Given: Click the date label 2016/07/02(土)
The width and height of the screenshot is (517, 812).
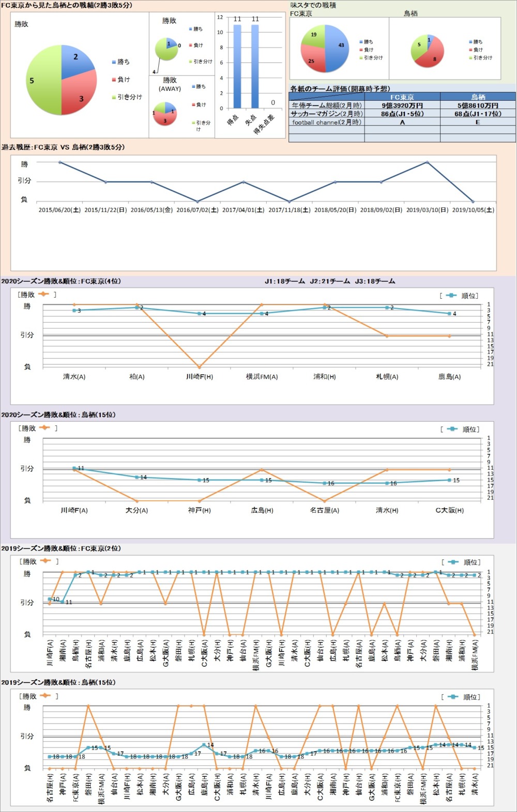Looking at the screenshot, I should click(x=197, y=210).
